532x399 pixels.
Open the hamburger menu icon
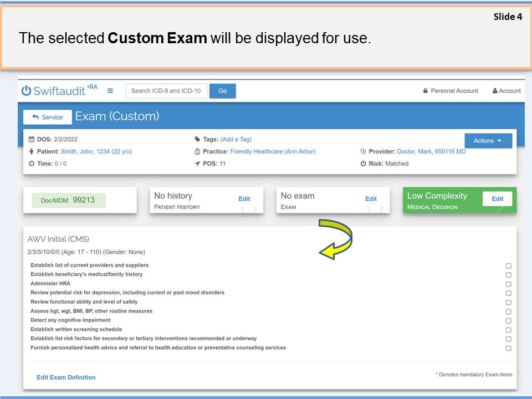(x=110, y=91)
